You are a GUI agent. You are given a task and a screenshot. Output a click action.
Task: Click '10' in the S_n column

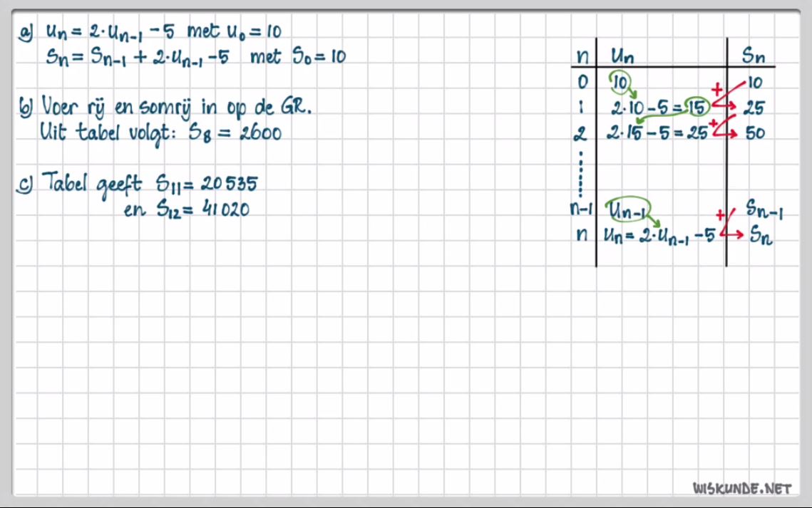tap(755, 82)
